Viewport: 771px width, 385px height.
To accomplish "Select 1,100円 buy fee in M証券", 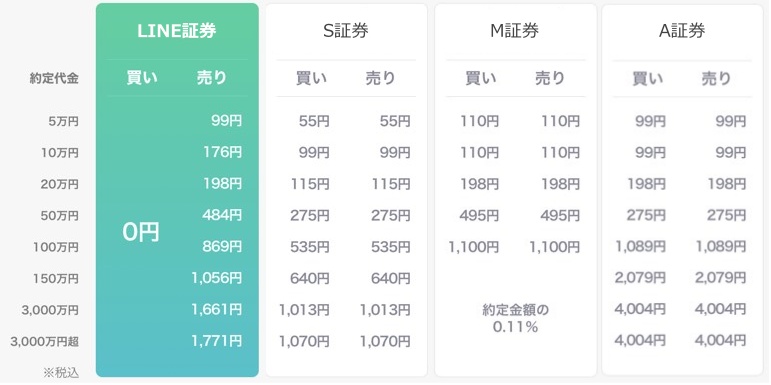I will [474, 246].
